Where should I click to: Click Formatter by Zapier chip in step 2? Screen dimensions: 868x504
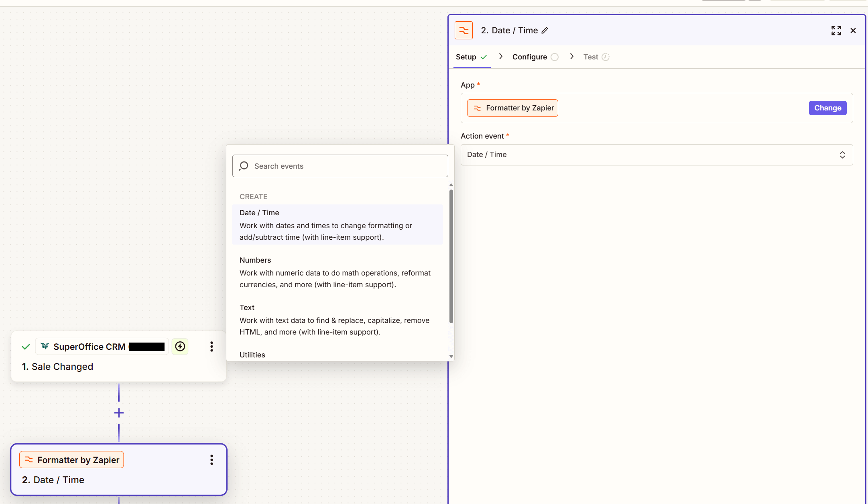coord(71,460)
